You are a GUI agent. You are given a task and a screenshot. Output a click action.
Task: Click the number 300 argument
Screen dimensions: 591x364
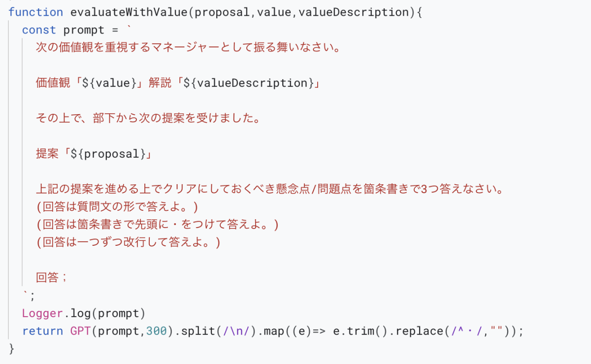point(156,331)
